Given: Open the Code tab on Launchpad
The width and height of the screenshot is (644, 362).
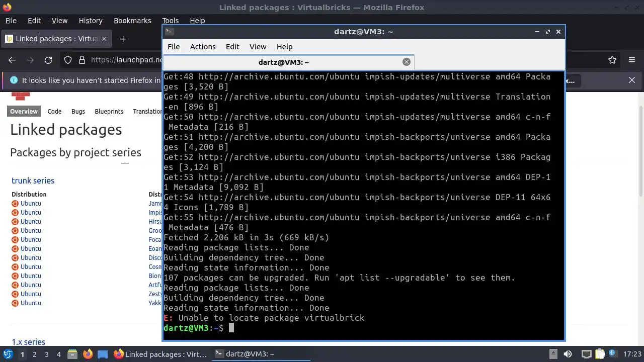Looking at the screenshot, I should coord(54,111).
